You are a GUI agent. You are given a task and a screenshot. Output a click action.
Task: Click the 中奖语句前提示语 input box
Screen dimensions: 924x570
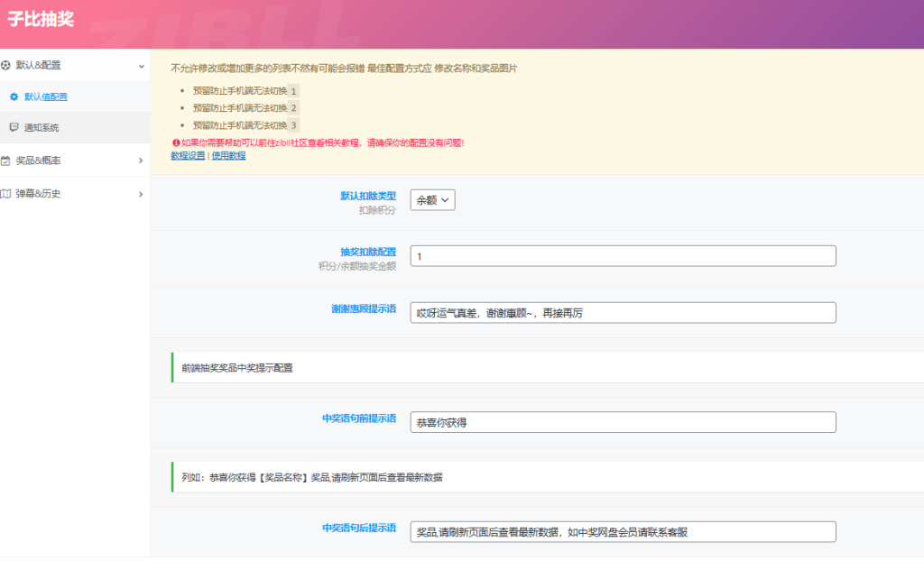coord(623,422)
